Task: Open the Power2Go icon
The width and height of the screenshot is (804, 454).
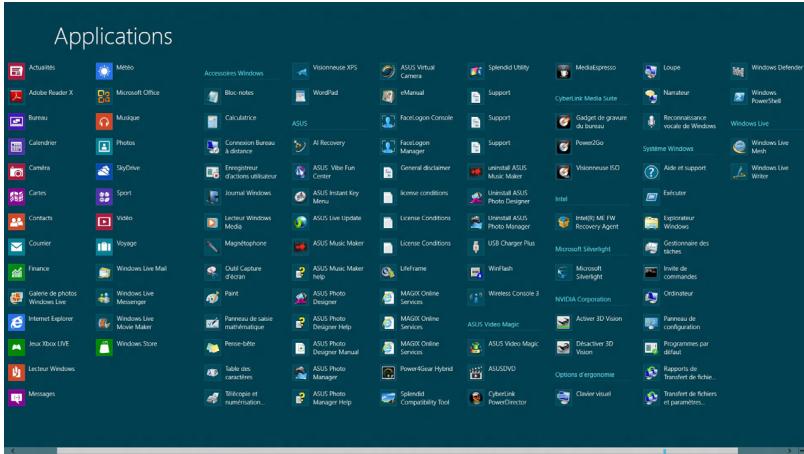Action: pos(564,147)
